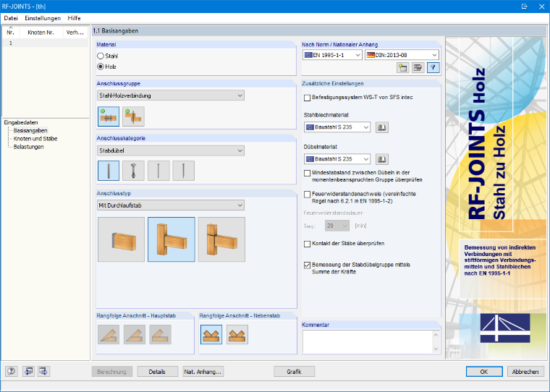Select the single member end connection thumbnail
This screenshot has width=550, height=392.
[121, 239]
